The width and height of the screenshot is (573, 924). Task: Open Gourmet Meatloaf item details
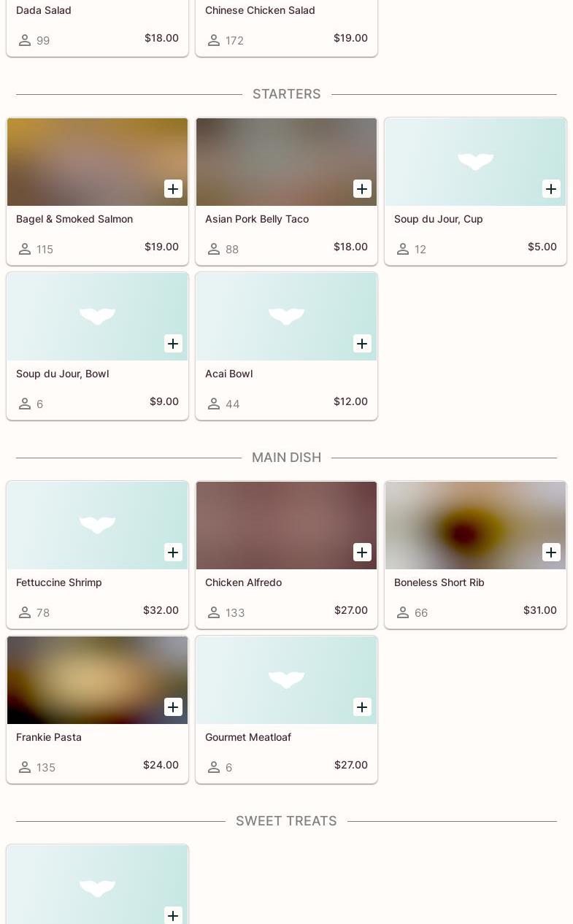248,737
